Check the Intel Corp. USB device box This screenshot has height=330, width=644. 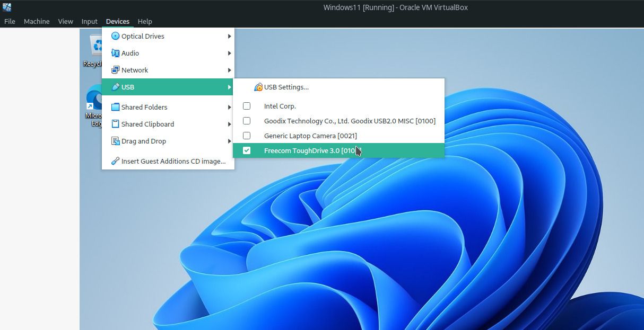[247, 106]
